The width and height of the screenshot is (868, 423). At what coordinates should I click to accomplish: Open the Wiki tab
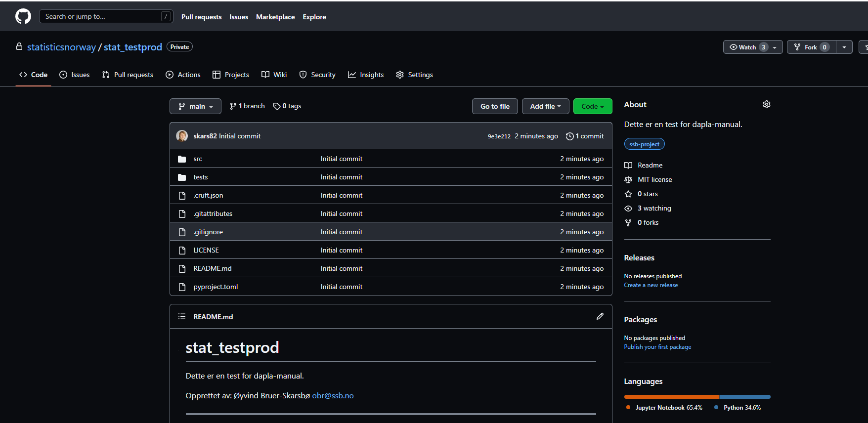point(274,75)
